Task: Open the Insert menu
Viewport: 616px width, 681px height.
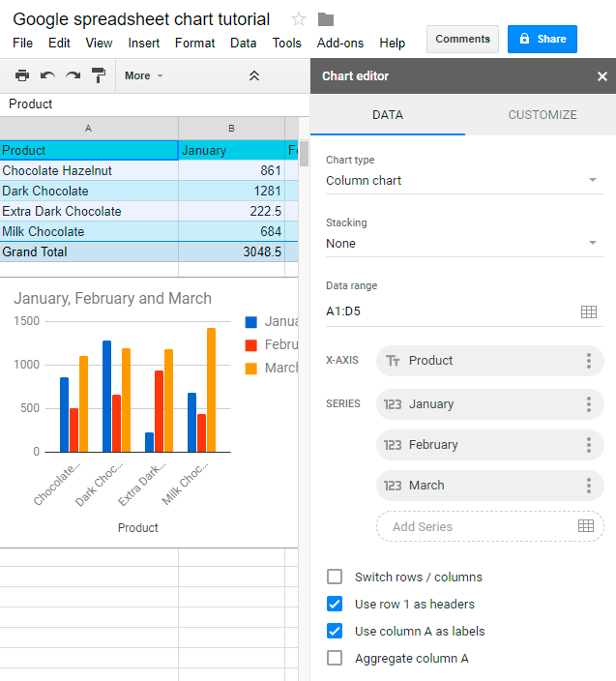Action: 144,43
